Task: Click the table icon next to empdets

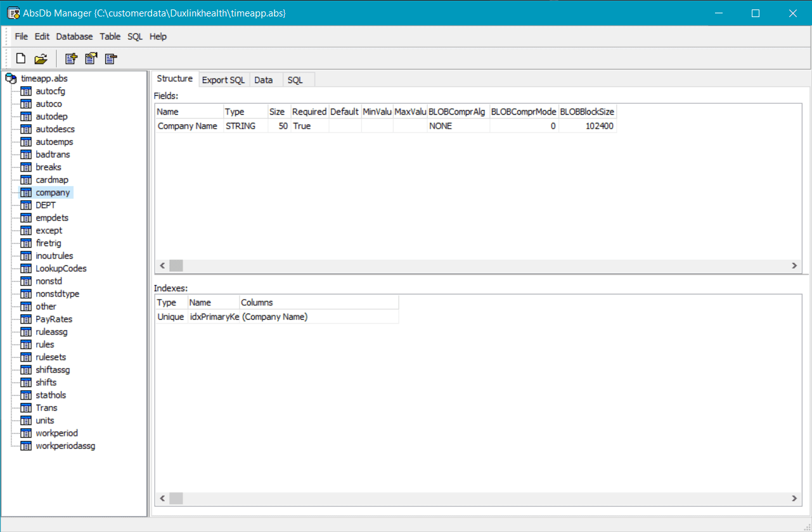Action: [26, 218]
